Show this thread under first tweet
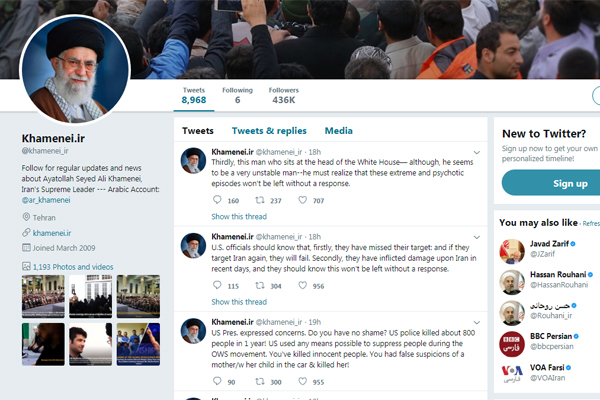The width and height of the screenshot is (600, 400). 239,217
